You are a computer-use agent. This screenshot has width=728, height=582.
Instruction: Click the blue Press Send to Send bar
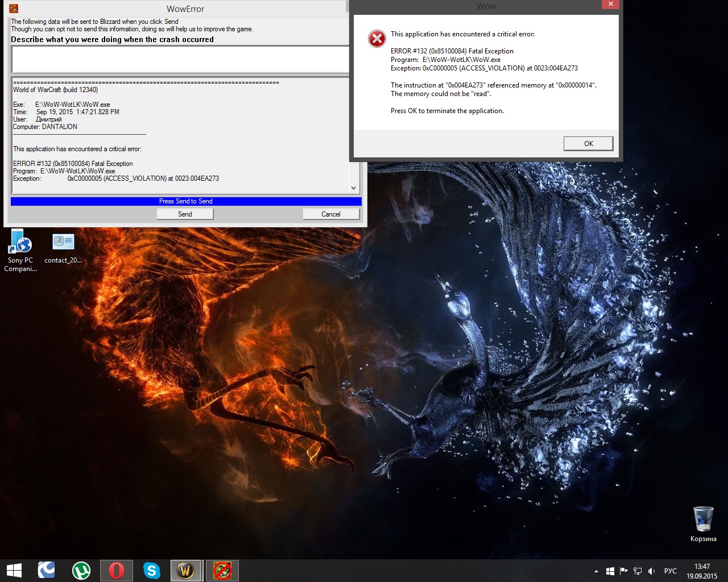click(186, 201)
